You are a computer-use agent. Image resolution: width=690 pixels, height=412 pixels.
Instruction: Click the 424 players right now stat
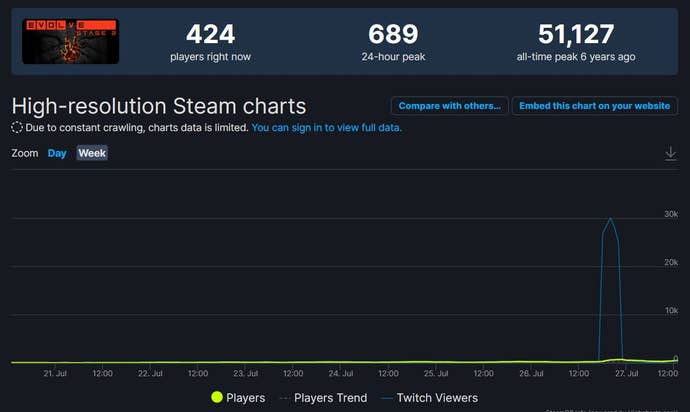pyautogui.click(x=210, y=34)
